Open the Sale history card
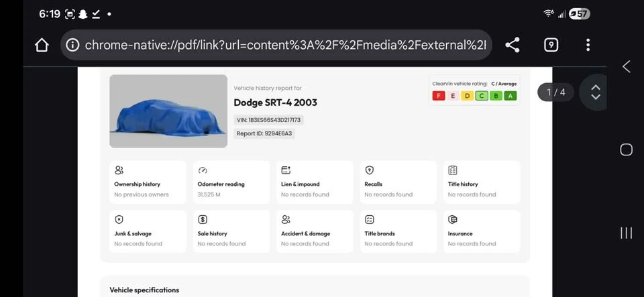 [231, 231]
